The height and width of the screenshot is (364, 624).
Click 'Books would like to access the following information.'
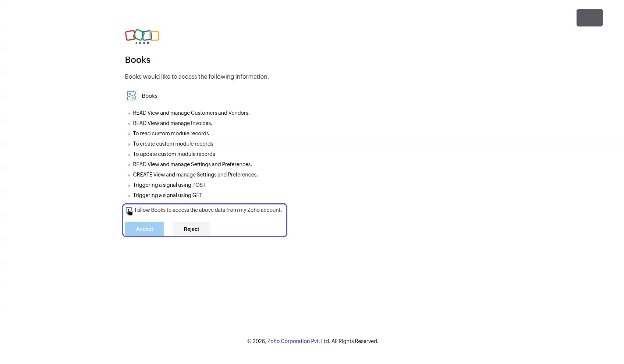(x=197, y=76)
